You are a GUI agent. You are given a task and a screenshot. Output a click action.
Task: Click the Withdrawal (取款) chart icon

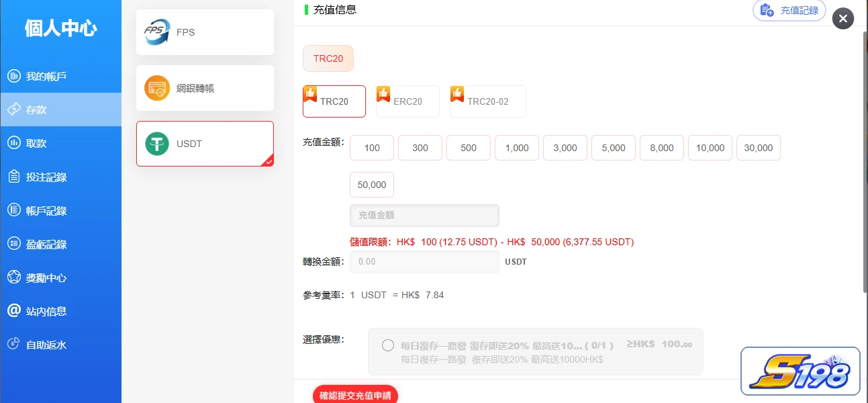[13, 143]
